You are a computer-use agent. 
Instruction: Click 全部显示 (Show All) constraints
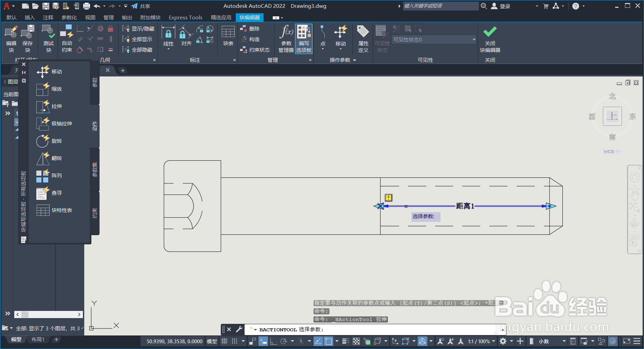click(138, 39)
